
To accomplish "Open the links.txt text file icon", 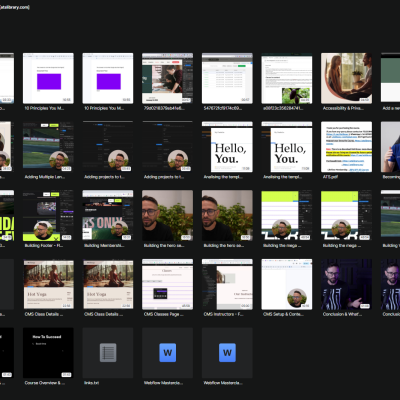I will 108,353.
